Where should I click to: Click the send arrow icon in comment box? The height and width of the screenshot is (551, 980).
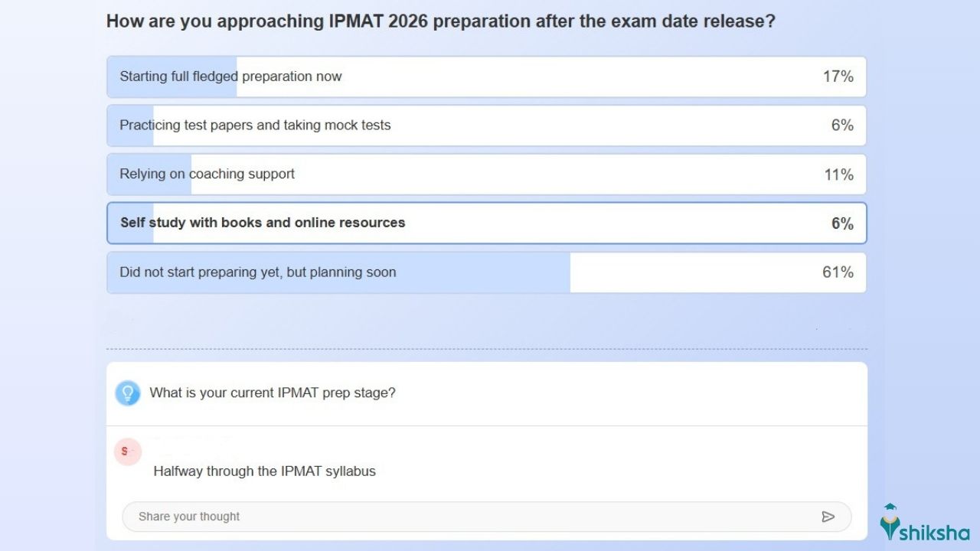click(x=828, y=517)
